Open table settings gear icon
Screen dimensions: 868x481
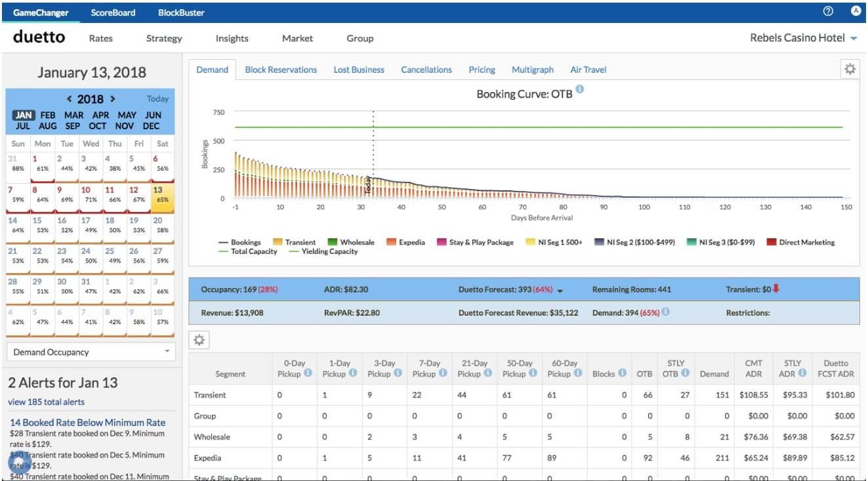[x=199, y=340]
